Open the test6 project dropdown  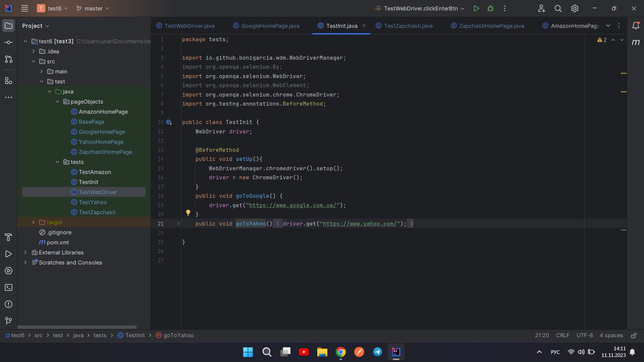pos(52,8)
